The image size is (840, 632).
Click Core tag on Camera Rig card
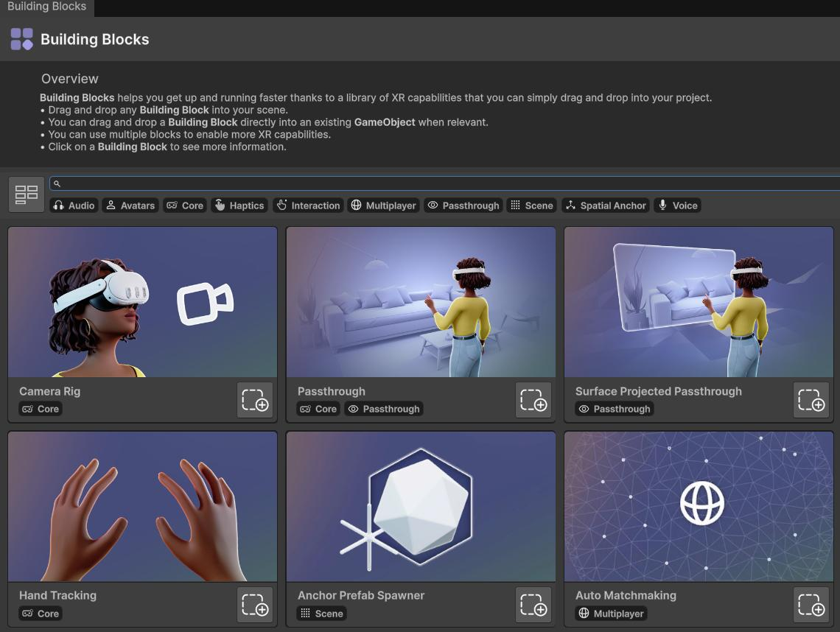pyautogui.click(x=41, y=410)
